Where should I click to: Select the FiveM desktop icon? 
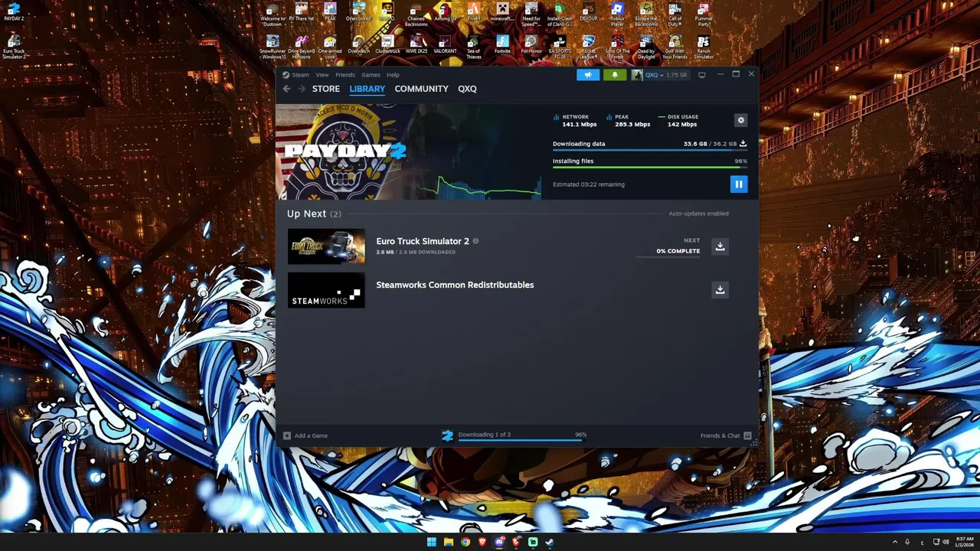click(x=473, y=13)
